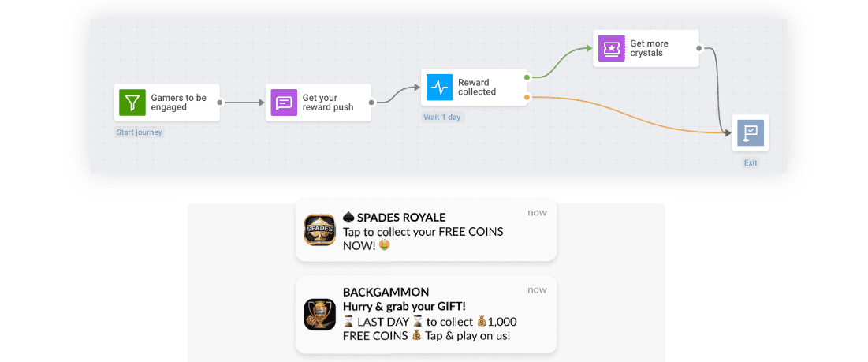Click the output dot on Gamers to be engaged
868x362 pixels.
pos(220,103)
